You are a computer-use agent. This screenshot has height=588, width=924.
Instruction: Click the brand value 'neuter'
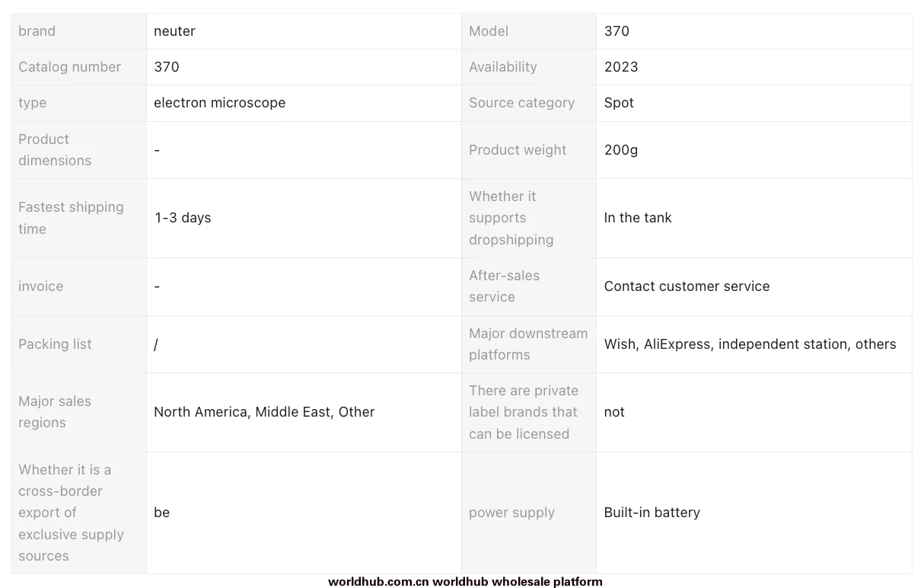[174, 31]
